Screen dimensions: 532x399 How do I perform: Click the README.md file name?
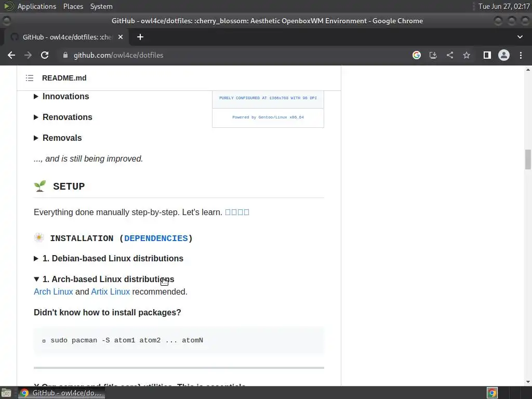click(x=64, y=78)
